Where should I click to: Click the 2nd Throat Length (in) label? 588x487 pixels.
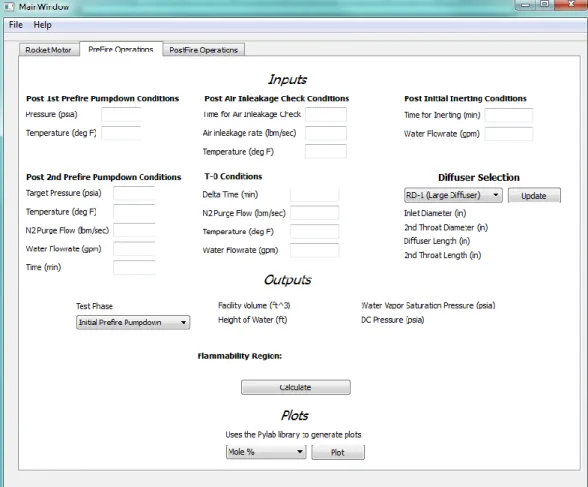click(442, 255)
